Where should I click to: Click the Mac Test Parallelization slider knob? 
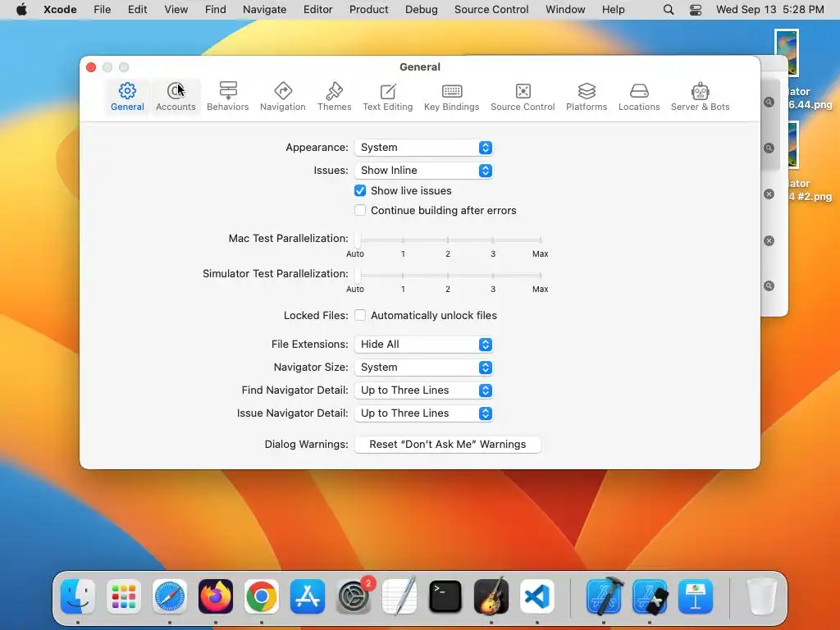point(358,240)
